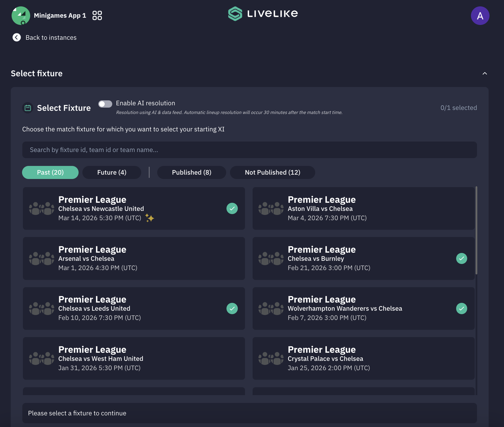Click checkmark on Chelsea vs Newcastle United

232,209
